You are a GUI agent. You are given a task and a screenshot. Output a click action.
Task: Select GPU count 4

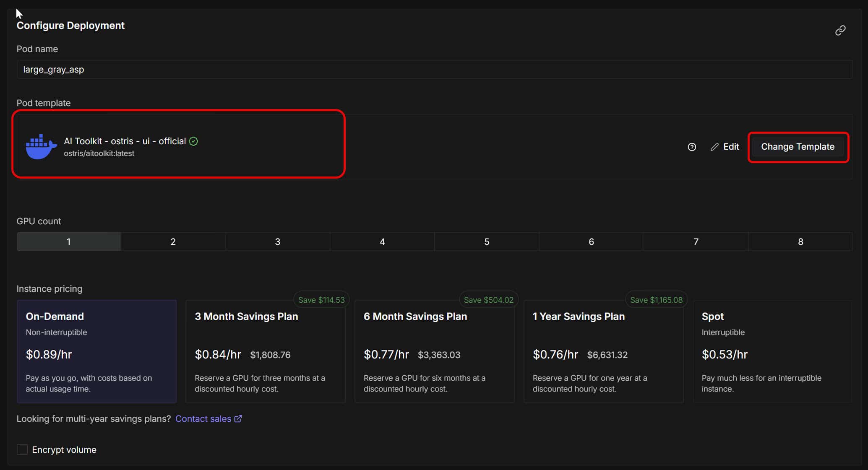(382, 241)
